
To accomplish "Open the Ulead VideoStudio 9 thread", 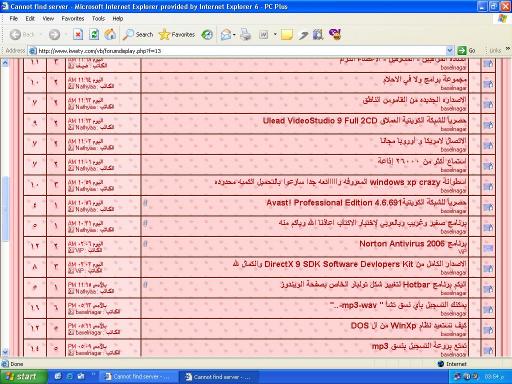I will coord(364,121).
